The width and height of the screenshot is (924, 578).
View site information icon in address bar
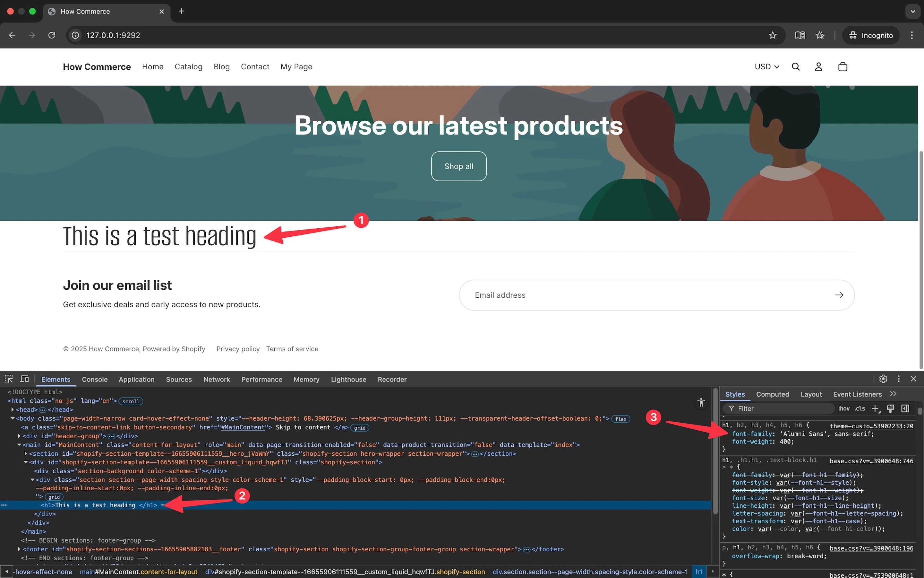(x=76, y=35)
